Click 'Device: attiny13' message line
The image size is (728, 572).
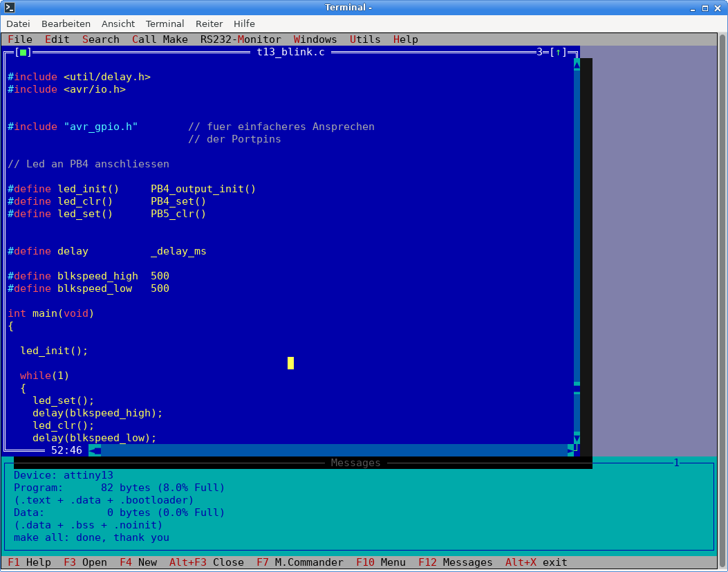click(x=64, y=475)
